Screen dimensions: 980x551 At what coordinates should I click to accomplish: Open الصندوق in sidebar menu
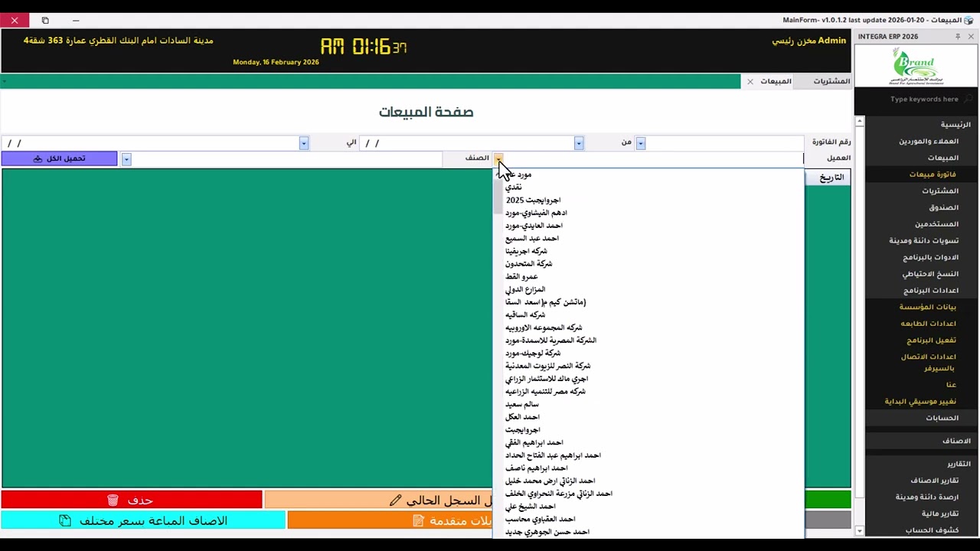(x=944, y=208)
